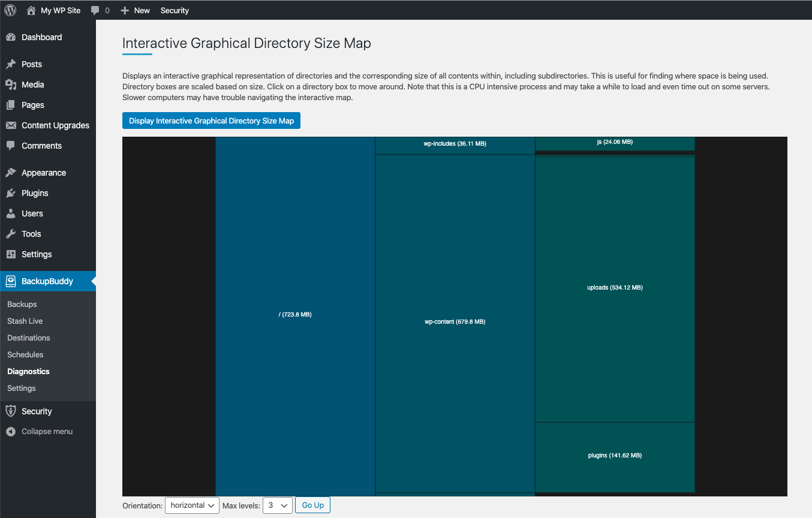Open Destinations submenu link
The image size is (812, 518).
29,338
